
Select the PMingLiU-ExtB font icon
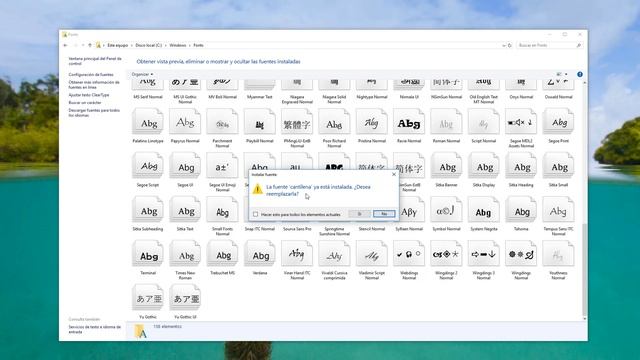[297, 122]
